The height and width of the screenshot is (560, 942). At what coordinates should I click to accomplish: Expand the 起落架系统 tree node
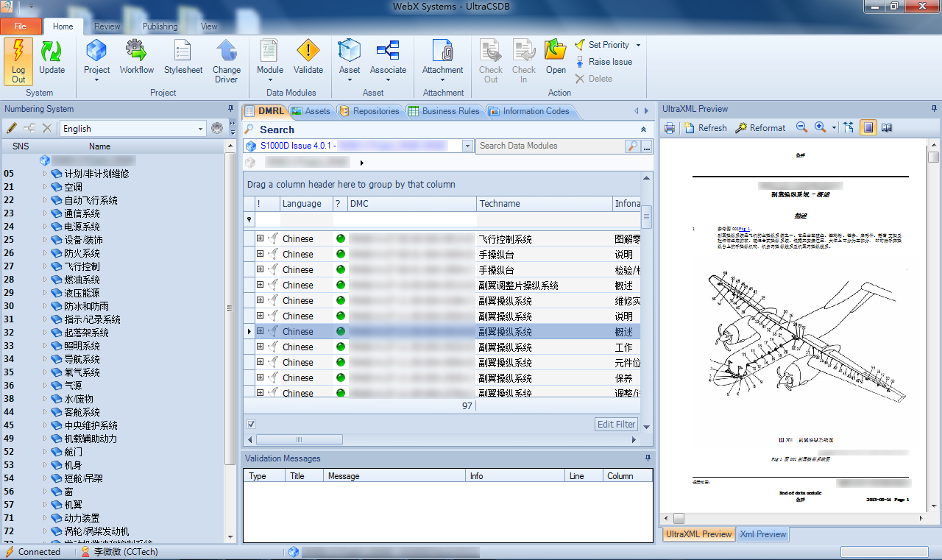coord(46,333)
